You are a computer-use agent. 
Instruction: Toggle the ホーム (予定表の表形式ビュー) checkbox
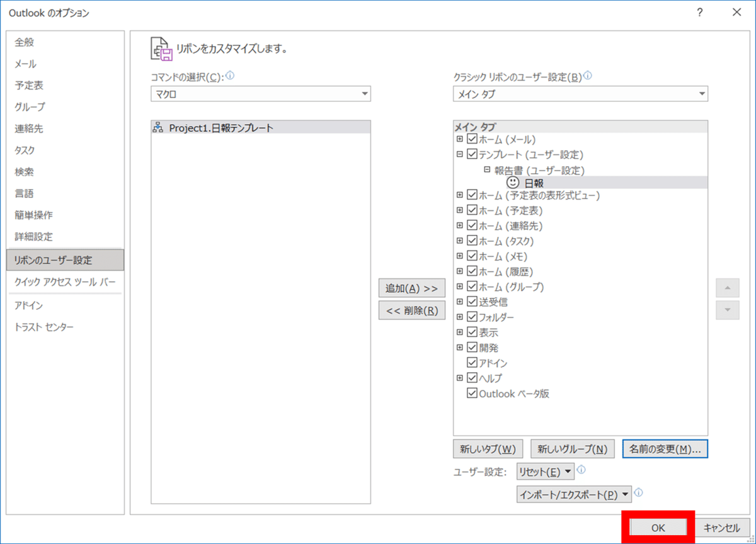[472, 196]
